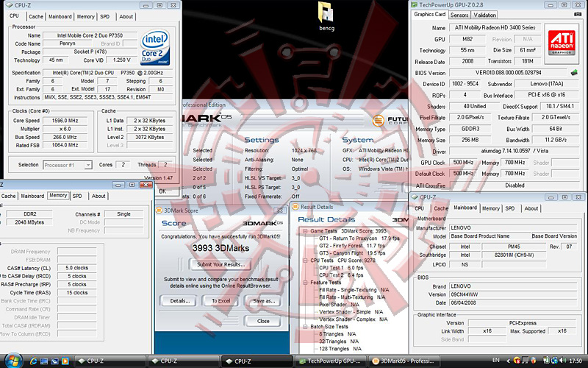Click 3DMark05 Professional taskbar button
588x368 pixels.
[404, 361]
